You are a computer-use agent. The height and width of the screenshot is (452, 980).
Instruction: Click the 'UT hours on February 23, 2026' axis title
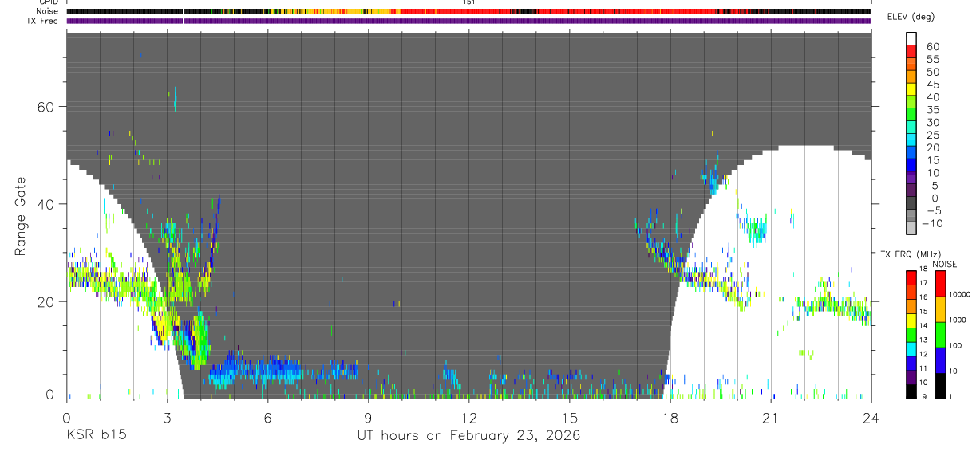tap(468, 436)
